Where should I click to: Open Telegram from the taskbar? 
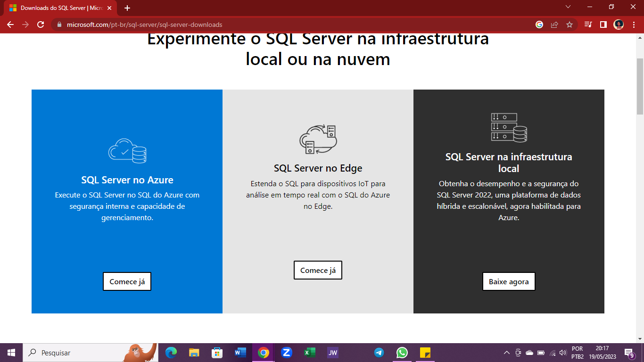[379, 353]
